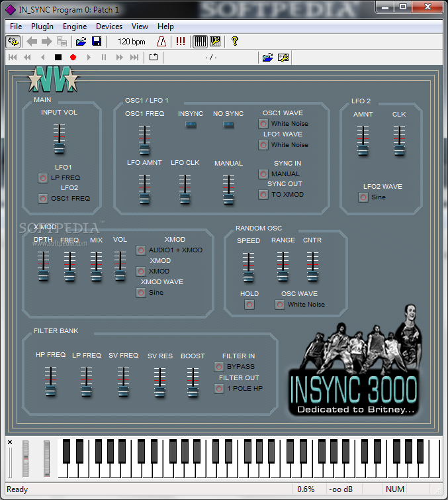Change LFO1 WAVE White Noise selector
This screenshot has width=448, height=500.
[263, 145]
